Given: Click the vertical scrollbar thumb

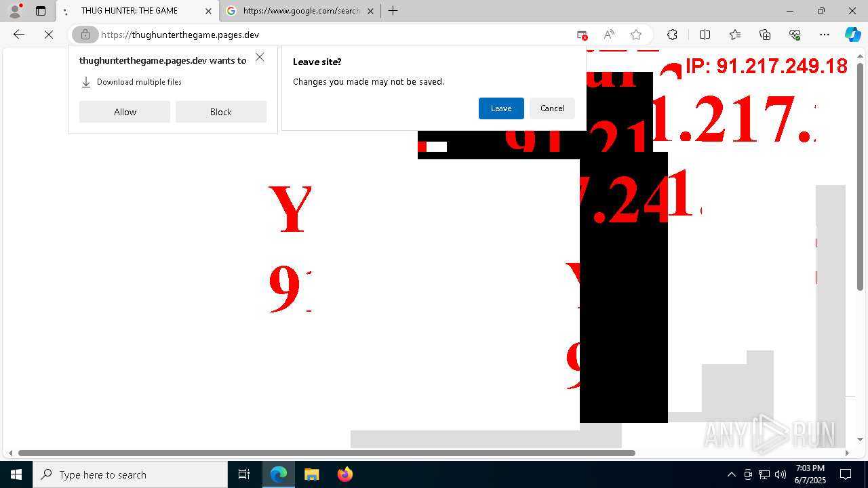Looking at the screenshot, I should tap(860, 178).
